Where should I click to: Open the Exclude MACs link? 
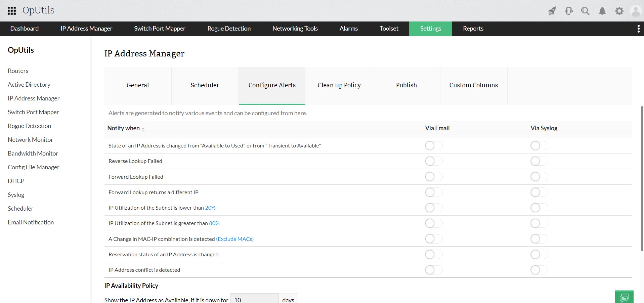tap(235, 239)
